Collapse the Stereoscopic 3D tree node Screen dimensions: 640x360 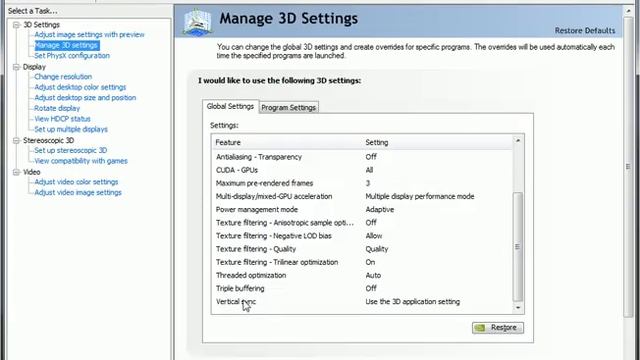[x=16, y=140]
